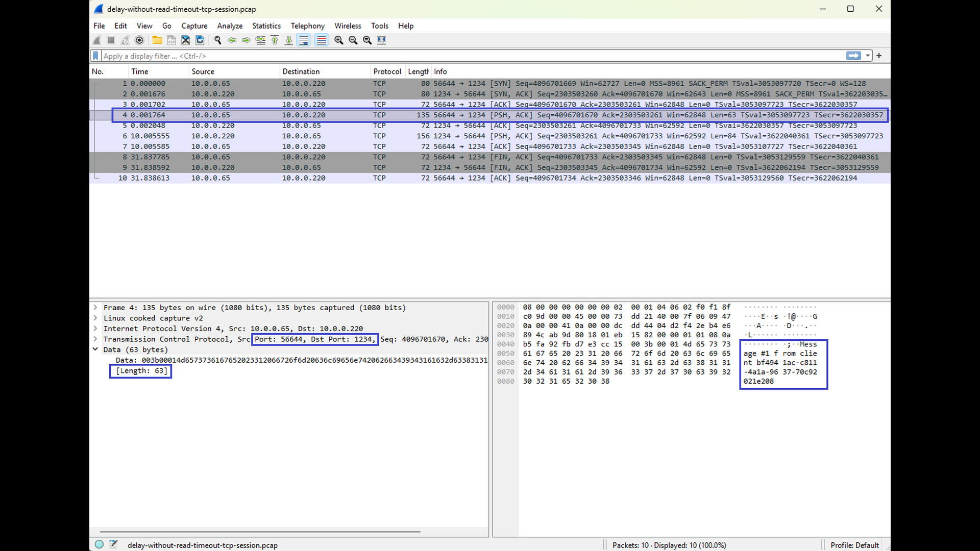Close this capture file icon
The width and height of the screenshot is (980, 551).
click(x=186, y=40)
